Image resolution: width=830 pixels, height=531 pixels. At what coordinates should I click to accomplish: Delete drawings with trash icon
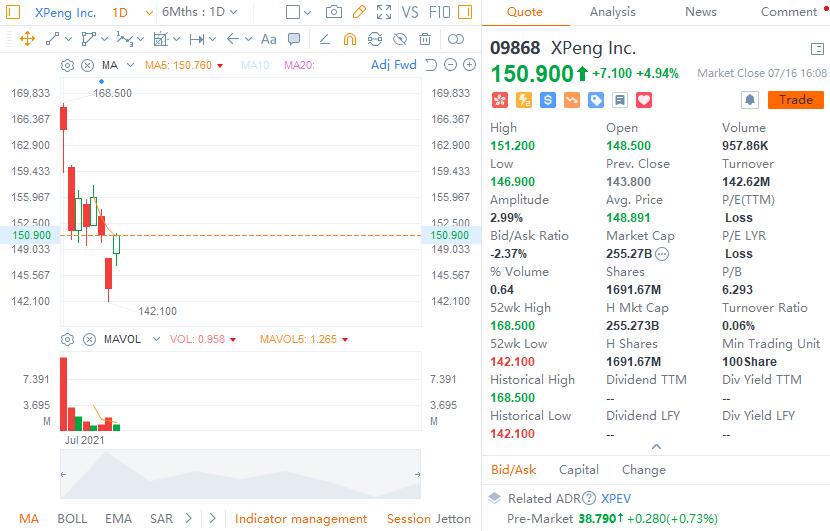pos(425,39)
